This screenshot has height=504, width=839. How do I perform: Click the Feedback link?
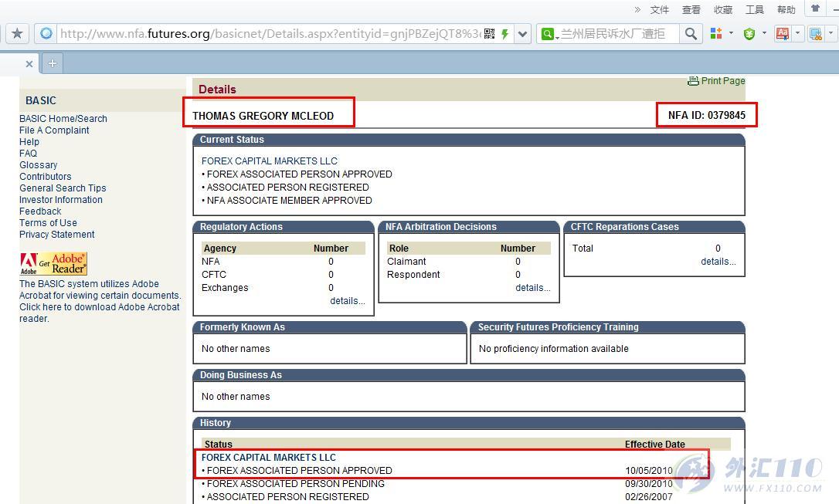[40, 211]
